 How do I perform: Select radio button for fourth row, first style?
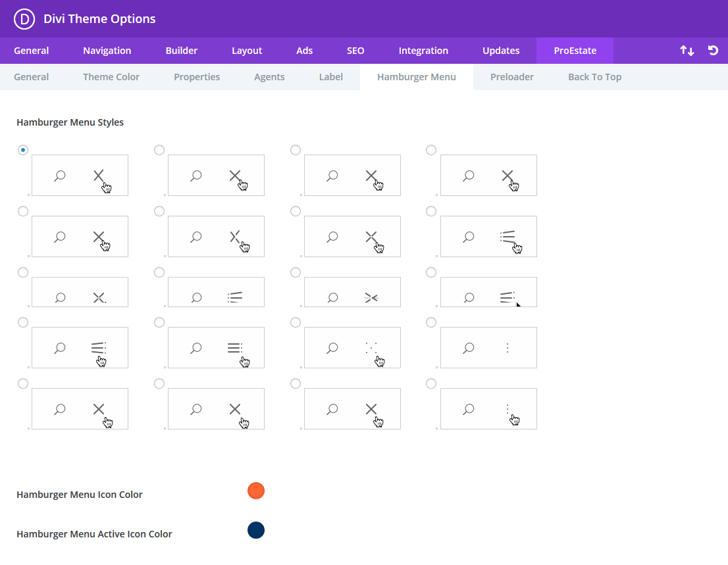(x=23, y=322)
